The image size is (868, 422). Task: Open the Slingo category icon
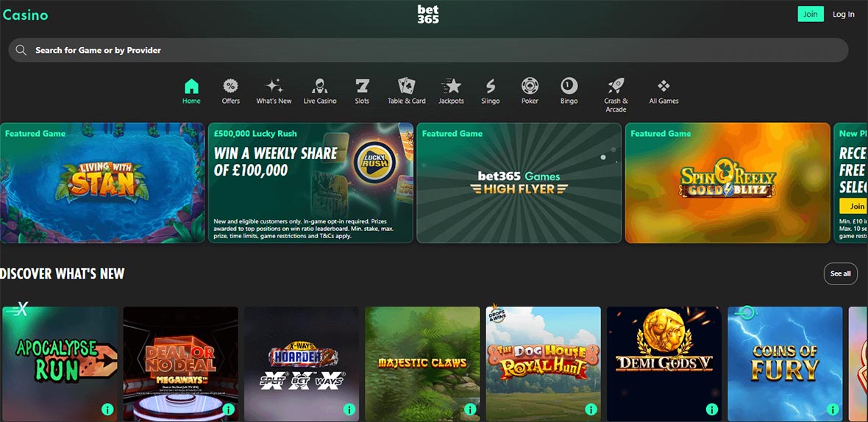click(x=491, y=86)
